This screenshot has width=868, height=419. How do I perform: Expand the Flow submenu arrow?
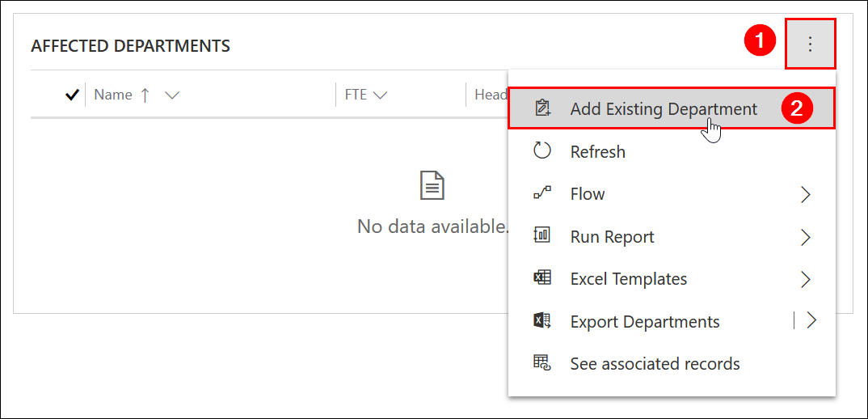(805, 194)
